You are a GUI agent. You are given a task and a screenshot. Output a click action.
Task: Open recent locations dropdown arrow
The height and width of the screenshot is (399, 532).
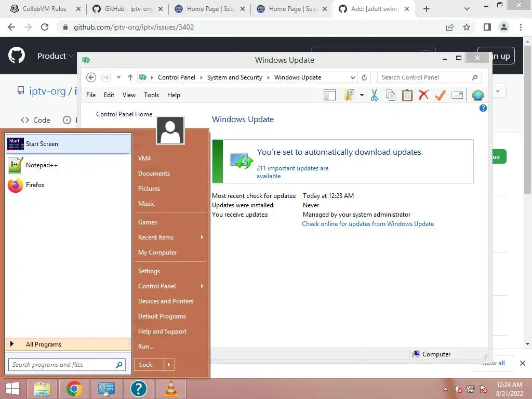point(118,77)
